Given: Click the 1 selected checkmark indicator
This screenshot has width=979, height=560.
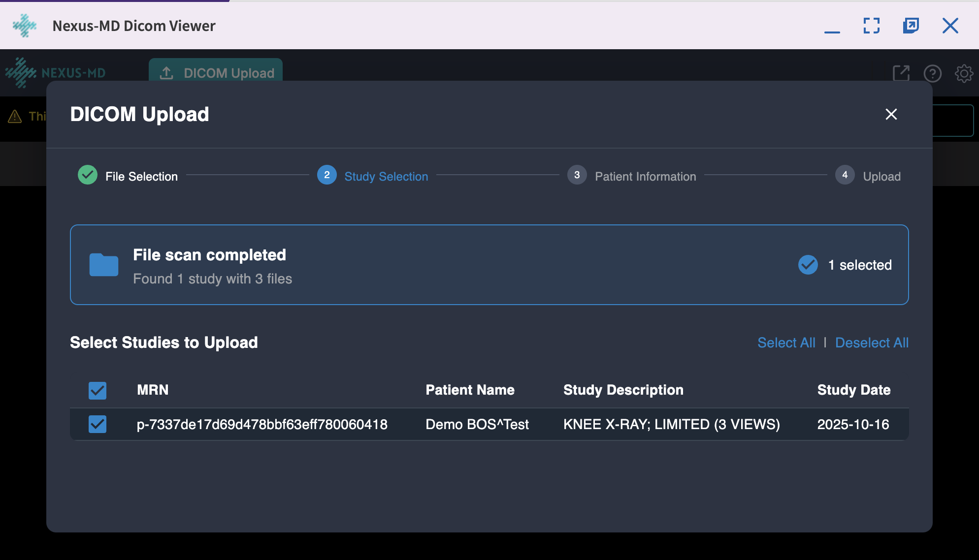Looking at the screenshot, I should tap(808, 265).
